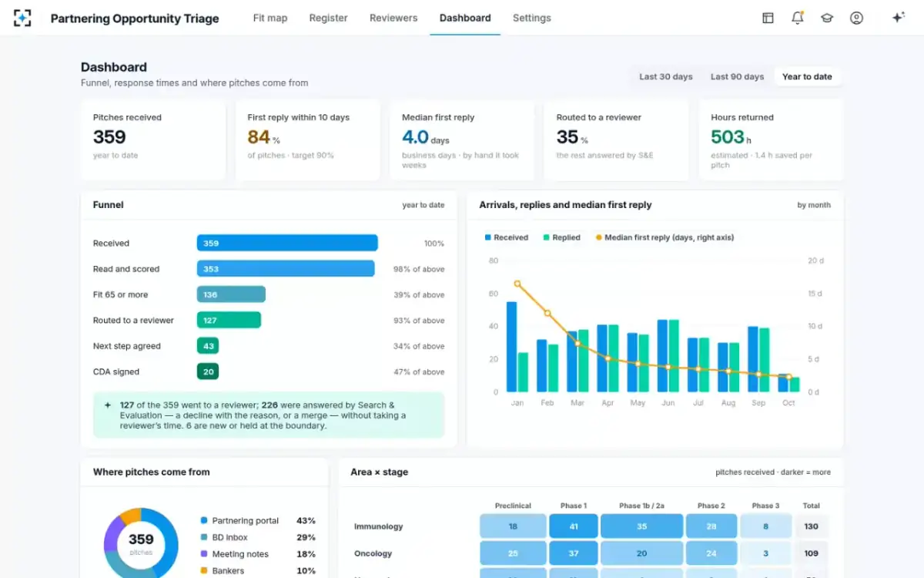This screenshot has height=578, width=924.
Task: Click the January Received blue bar
Action: (x=511, y=347)
